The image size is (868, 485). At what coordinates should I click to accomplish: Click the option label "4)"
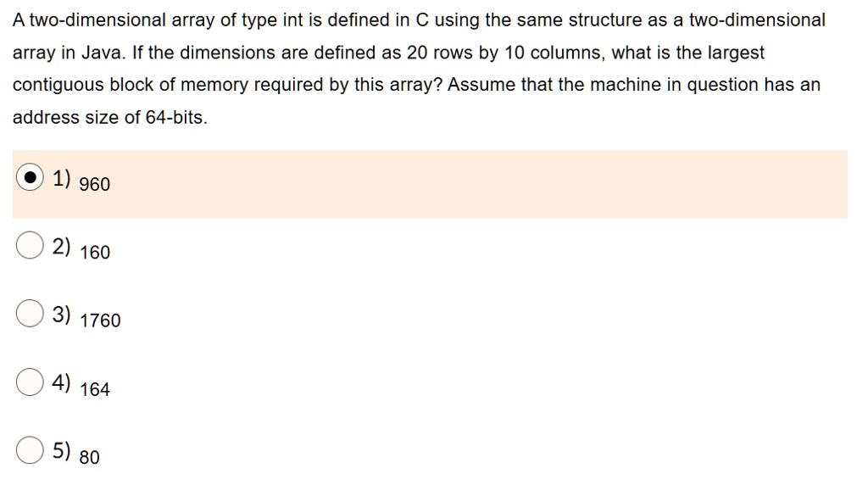tap(61, 382)
